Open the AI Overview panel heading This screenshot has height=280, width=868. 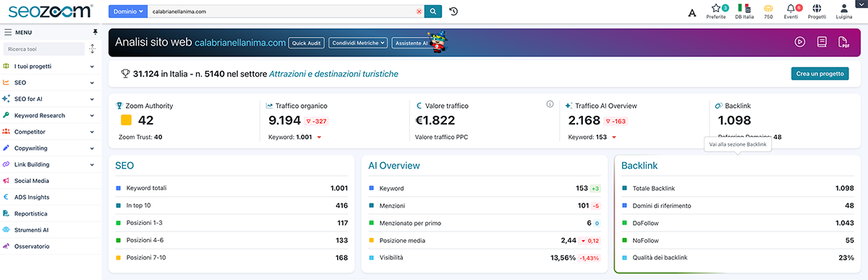pos(394,166)
